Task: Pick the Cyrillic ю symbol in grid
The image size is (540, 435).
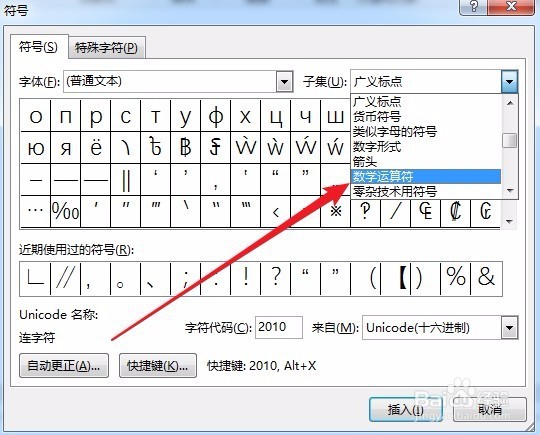Action: pos(36,148)
